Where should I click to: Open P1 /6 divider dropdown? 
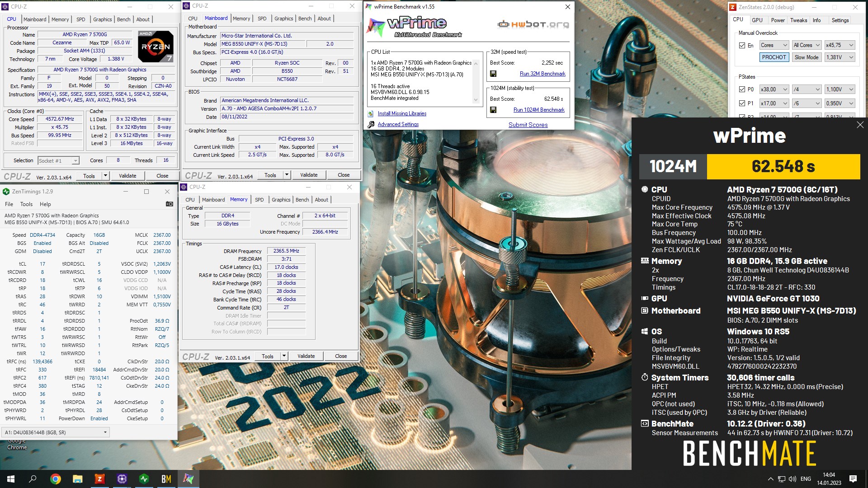point(807,103)
